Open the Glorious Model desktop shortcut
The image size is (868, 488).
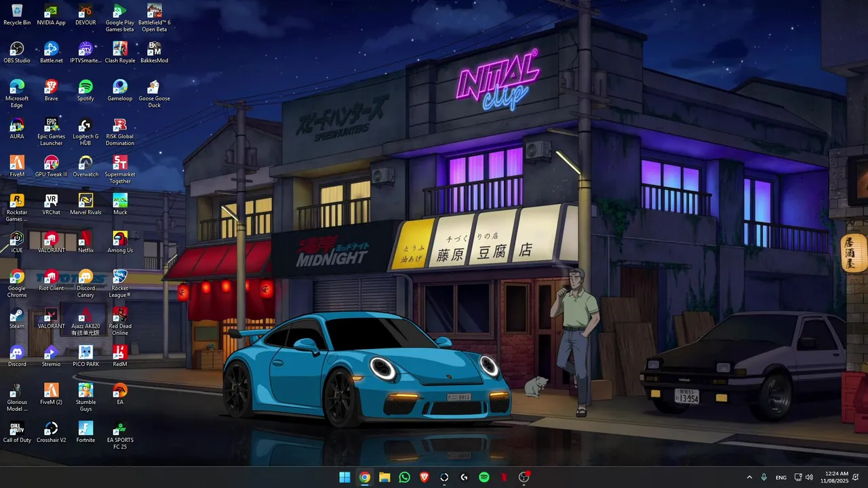coord(17,398)
